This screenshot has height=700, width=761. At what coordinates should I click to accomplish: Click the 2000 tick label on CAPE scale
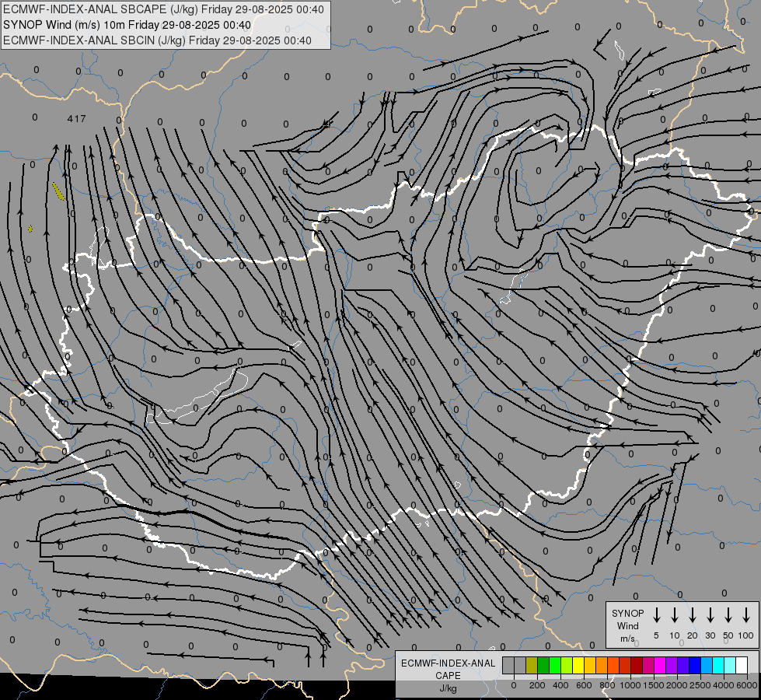677,685
